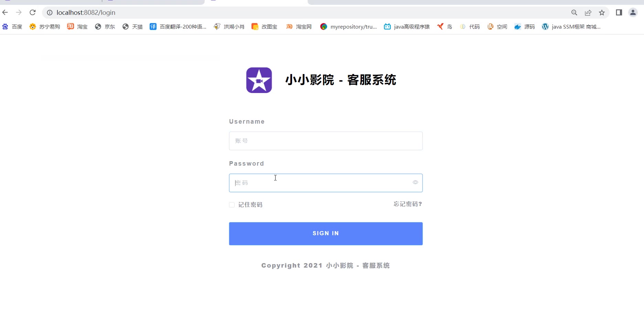
Task: Focus the Password 密码 input field
Action: pos(326,183)
